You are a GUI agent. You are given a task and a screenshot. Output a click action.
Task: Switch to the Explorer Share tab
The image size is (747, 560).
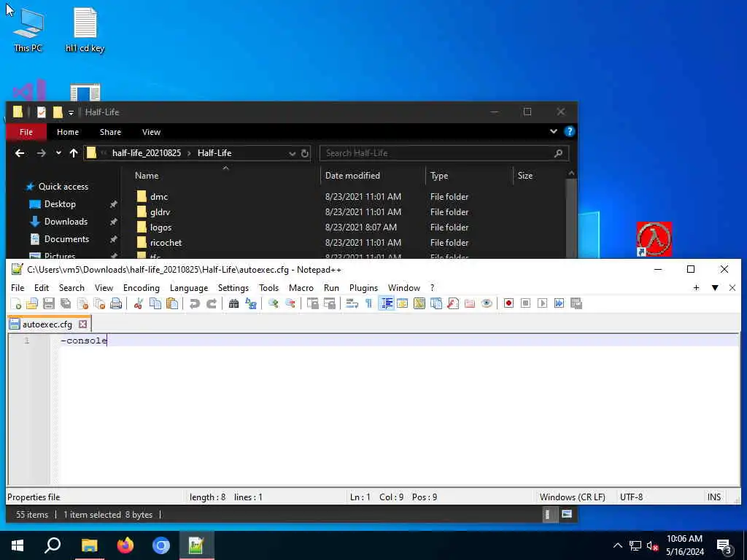point(110,132)
